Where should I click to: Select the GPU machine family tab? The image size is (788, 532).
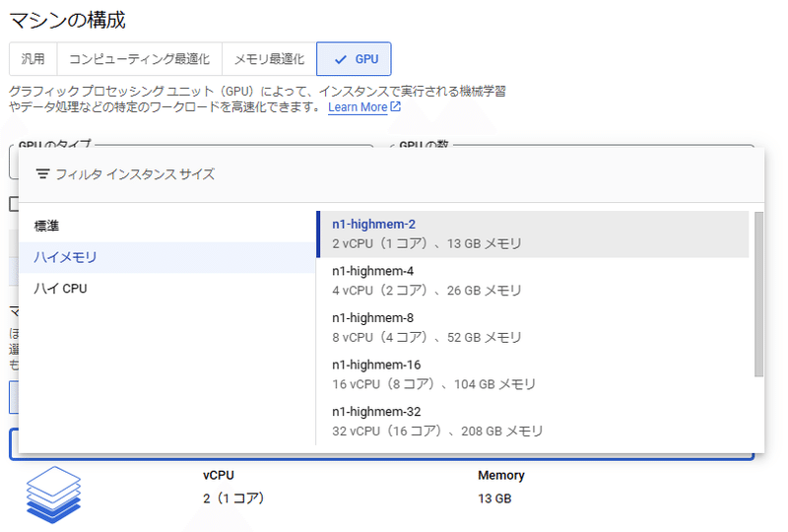click(x=354, y=59)
